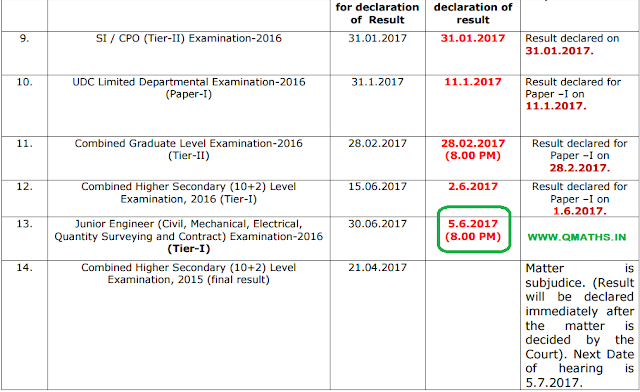Click red actual date '2.6.2017'

tap(473, 187)
